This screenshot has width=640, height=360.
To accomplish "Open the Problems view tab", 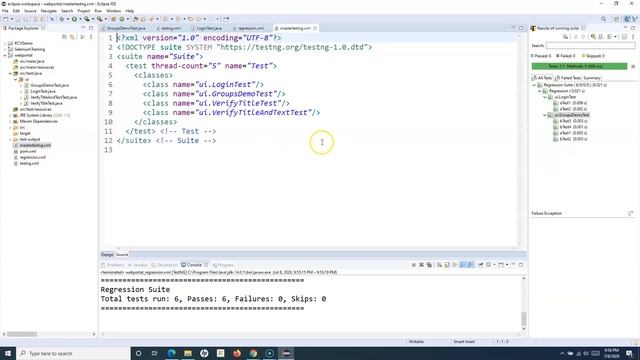I will 113,265.
